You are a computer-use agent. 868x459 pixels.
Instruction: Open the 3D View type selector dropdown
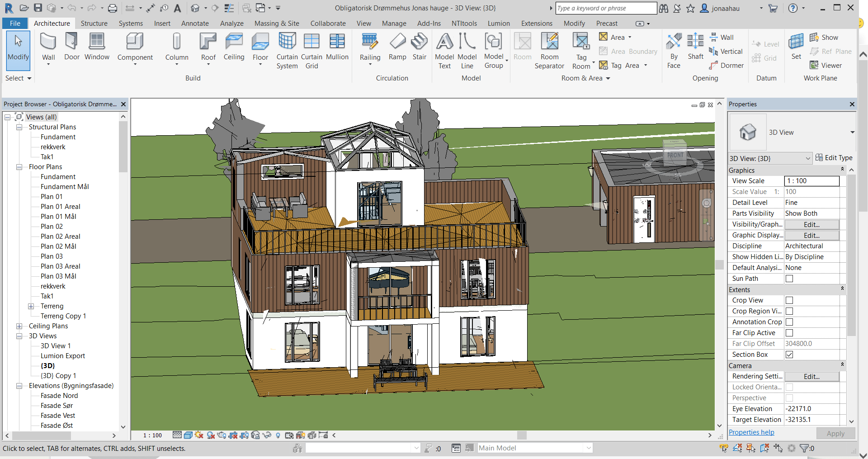[852, 132]
